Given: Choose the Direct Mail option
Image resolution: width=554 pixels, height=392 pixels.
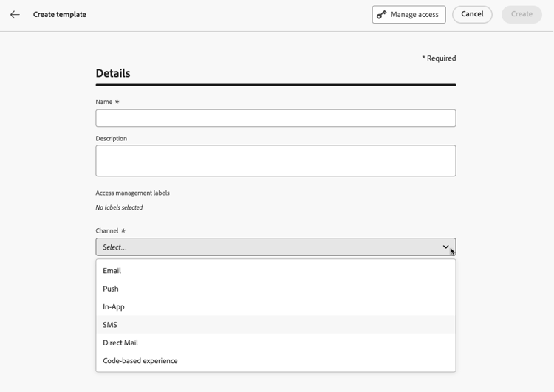Looking at the screenshot, I should pos(120,343).
